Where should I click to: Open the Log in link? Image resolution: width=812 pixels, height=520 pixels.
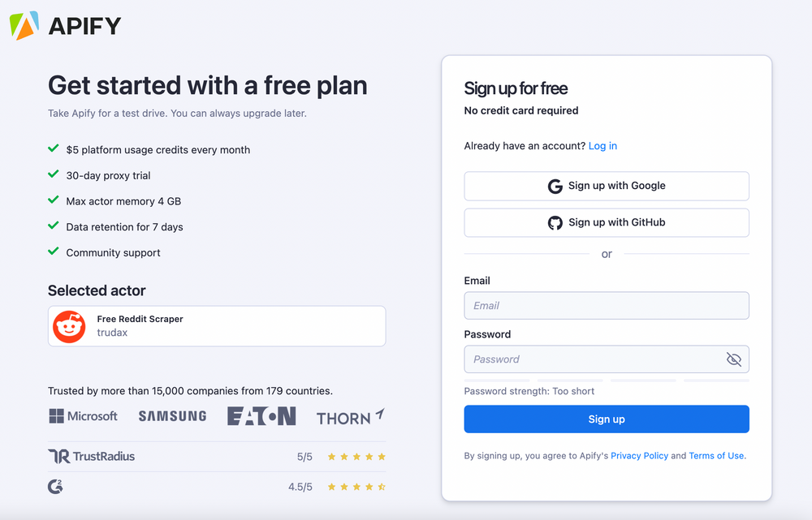click(x=603, y=146)
